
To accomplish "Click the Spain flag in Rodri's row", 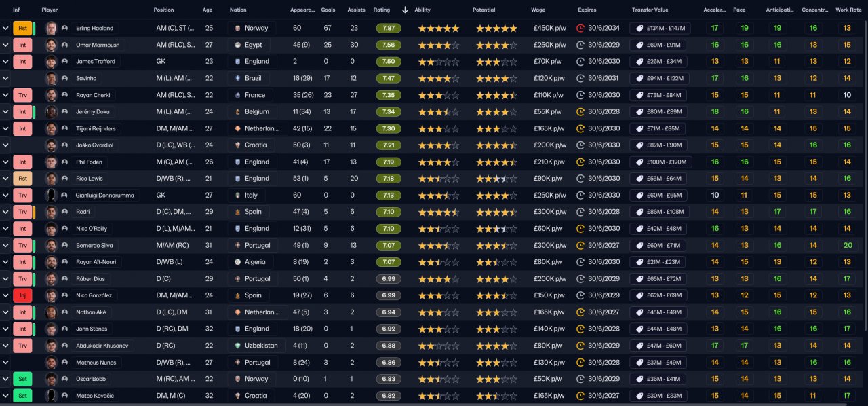I will [x=237, y=212].
